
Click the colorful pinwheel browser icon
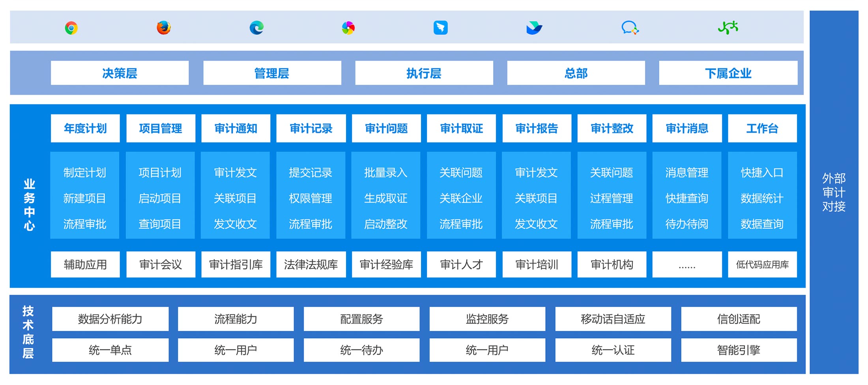tap(348, 28)
